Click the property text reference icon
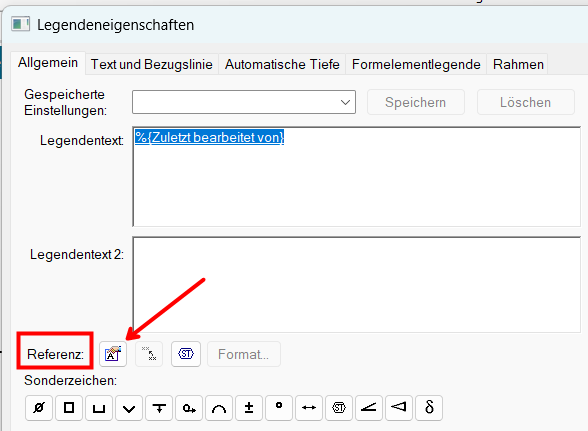The image size is (588, 431). click(x=113, y=354)
